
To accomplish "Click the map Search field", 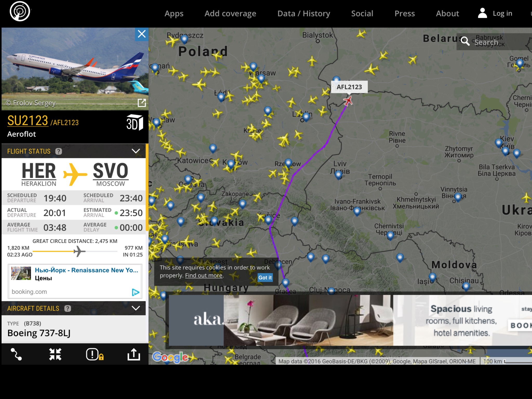I will point(494,42).
